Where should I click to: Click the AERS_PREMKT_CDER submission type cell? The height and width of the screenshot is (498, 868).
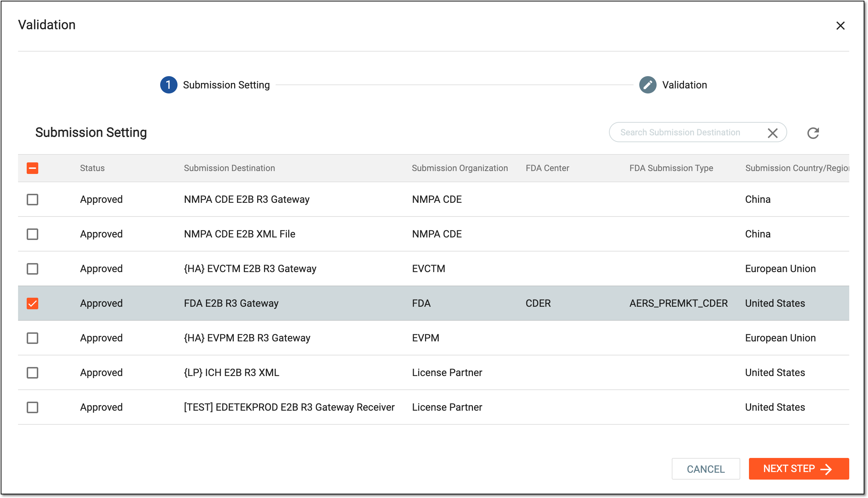coord(679,303)
